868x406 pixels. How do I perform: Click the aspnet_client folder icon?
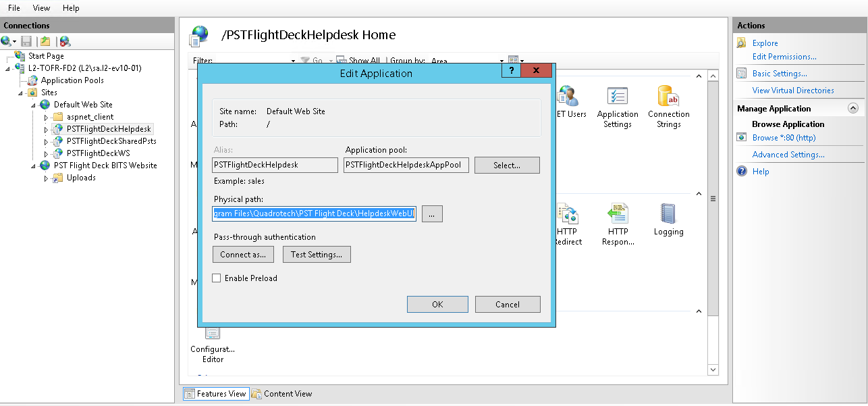click(58, 117)
